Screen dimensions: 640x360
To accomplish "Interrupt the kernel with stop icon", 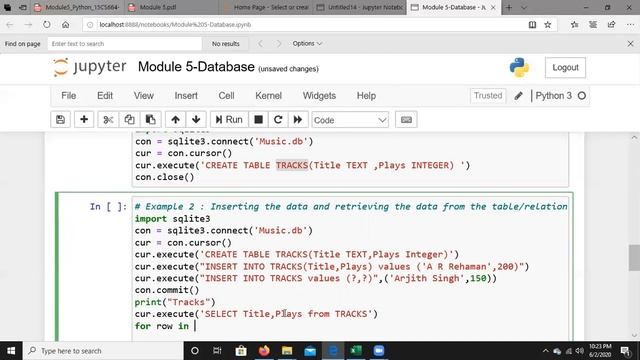I will pyautogui.click(x=258, y=120).
